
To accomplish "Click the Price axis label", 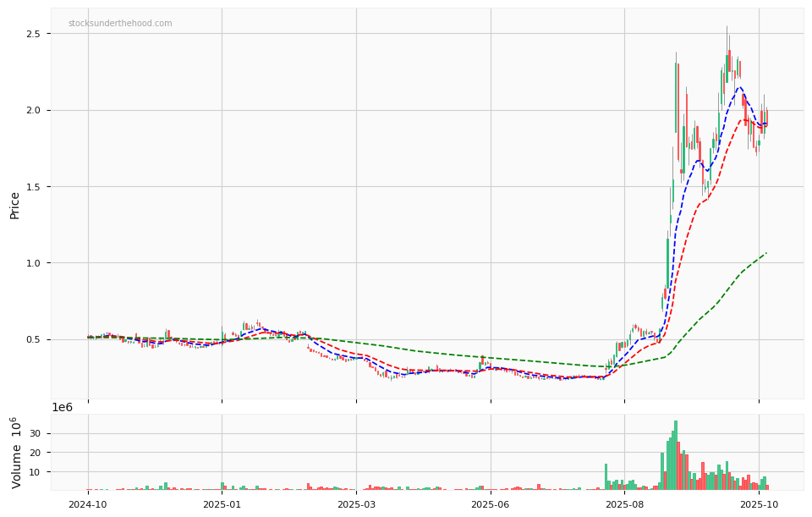I will [15, 205].
